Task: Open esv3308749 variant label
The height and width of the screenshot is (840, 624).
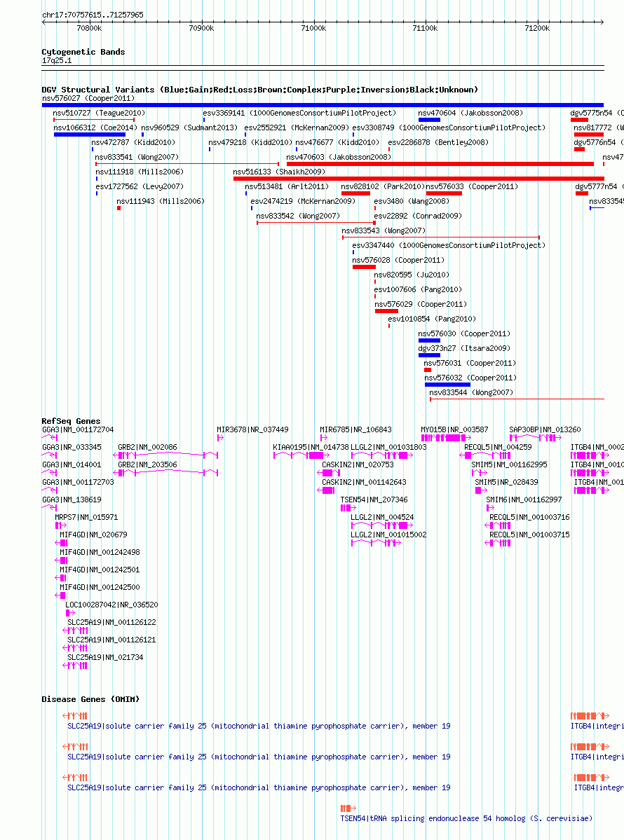Action: click(449, 128)
